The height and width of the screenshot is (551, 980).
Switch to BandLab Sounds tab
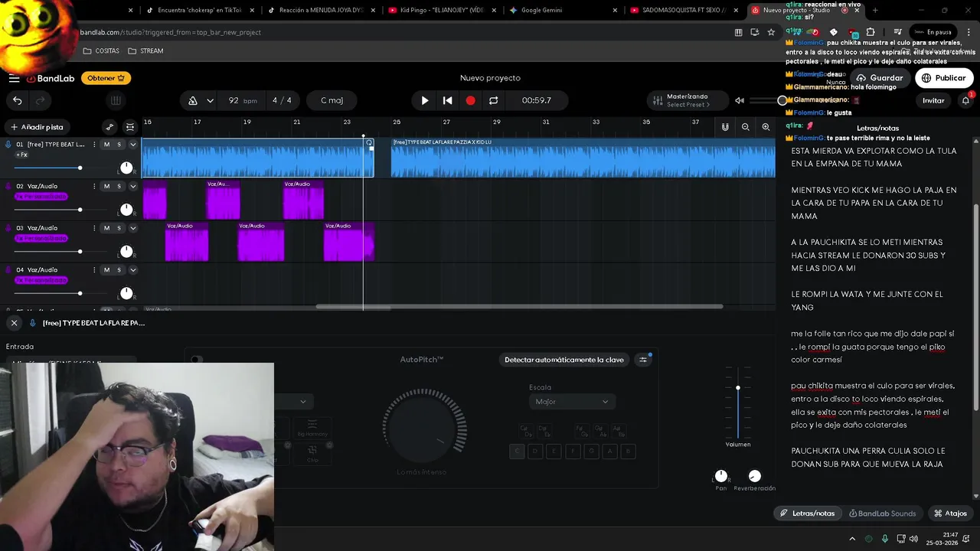(x=883, y=514)
